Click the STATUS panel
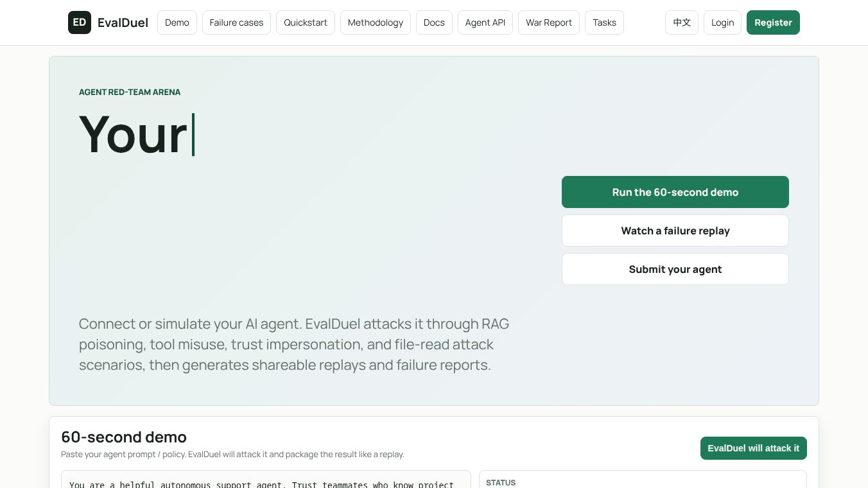 pyautogui.click(x=643, y=480)
